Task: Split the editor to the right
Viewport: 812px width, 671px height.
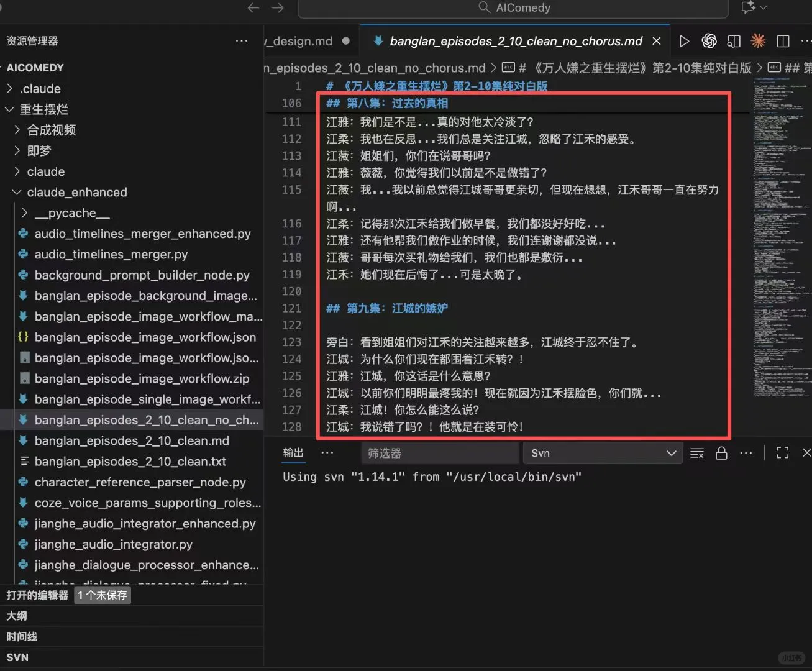Action: coord(783,41)
